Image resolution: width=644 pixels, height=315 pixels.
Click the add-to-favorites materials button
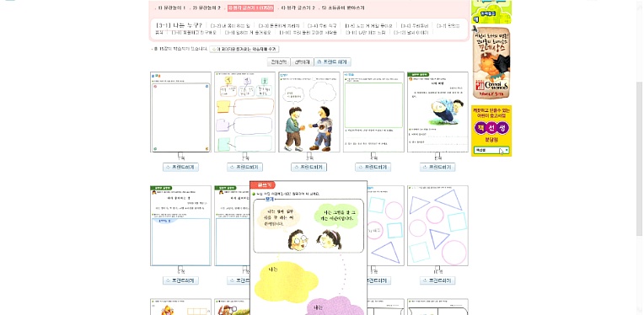(x=244, y=49)
